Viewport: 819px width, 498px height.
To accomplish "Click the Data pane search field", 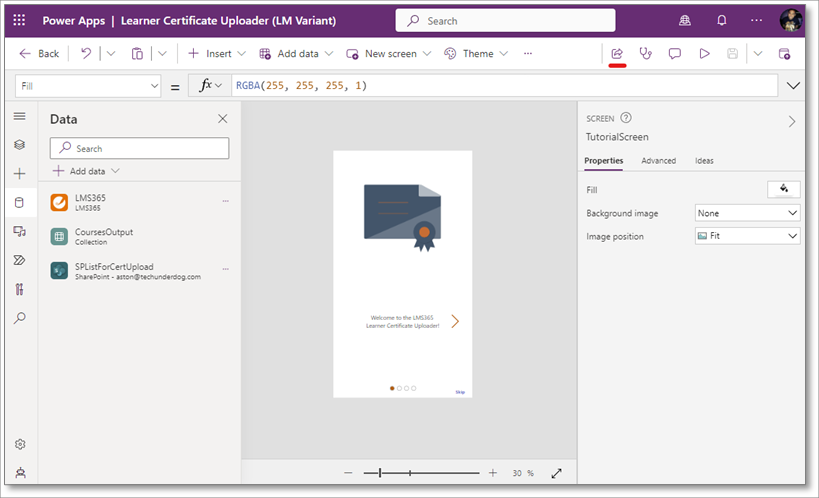I will (140, 148).
